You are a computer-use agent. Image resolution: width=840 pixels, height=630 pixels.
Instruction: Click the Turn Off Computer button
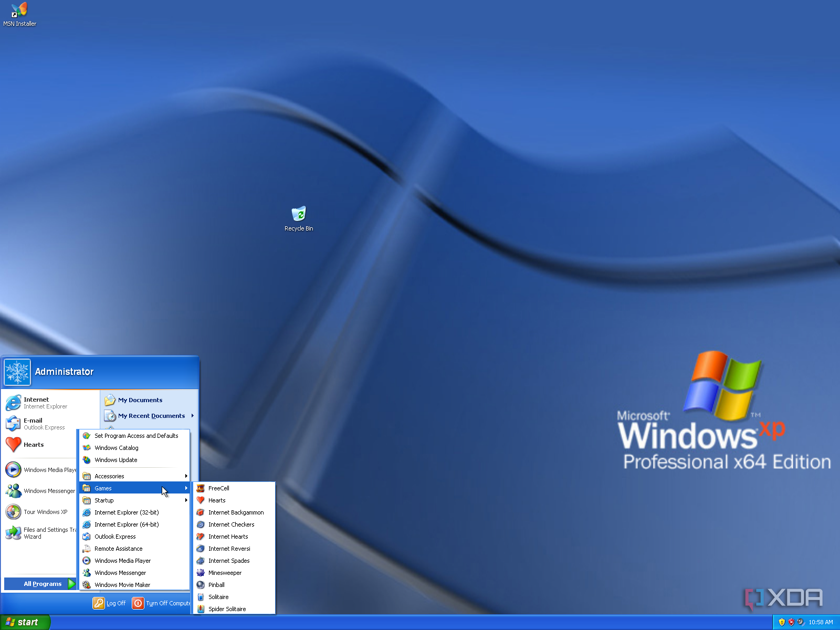(161, 603)
